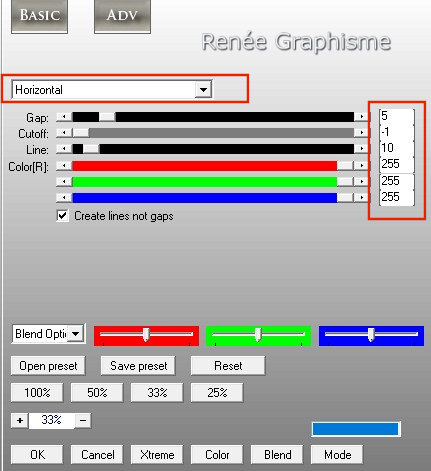Click the Cutoff slider right arrow
The height and width of the screenshot is (471, 431).
click(361, 133)
